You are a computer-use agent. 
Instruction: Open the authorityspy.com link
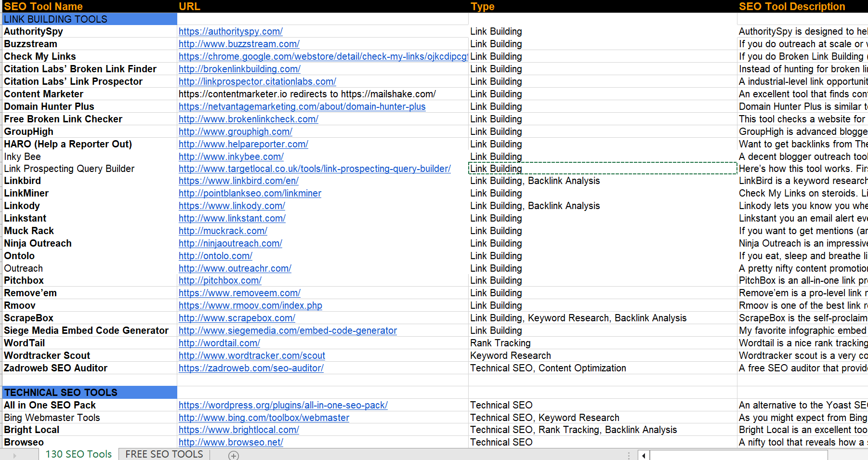(231, 31)
